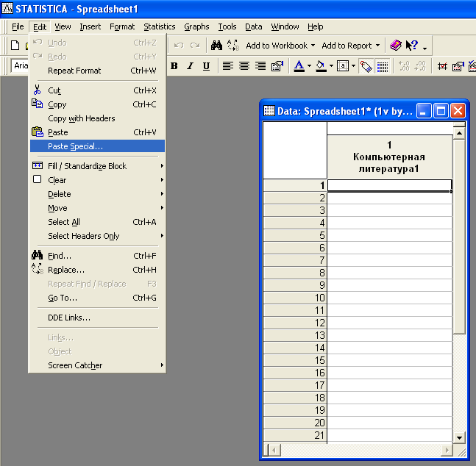Click the toolbar Undo arrow
The image size is (476, 466).
pos(179,46)
